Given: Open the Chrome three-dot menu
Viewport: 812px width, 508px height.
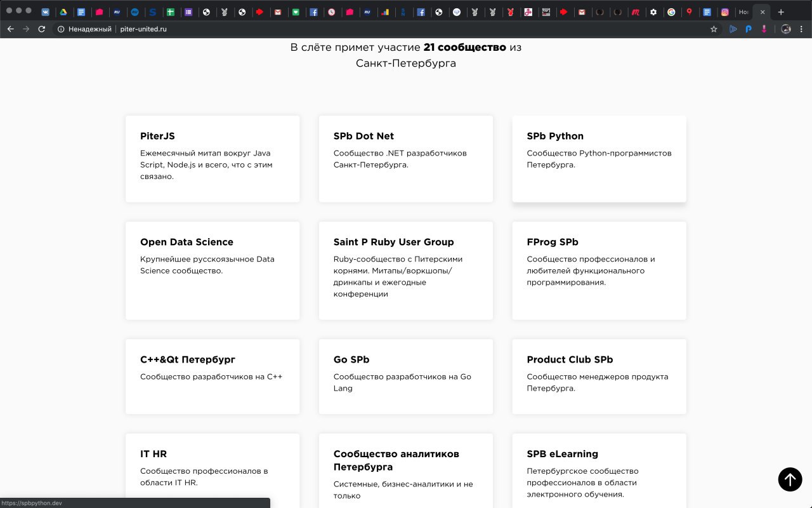Looking at the screenshot, I should (802, 29).
